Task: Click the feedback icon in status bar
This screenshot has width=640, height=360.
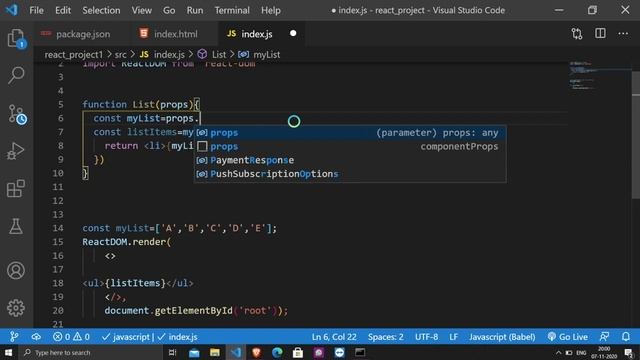Action: [x=604, y=337]
